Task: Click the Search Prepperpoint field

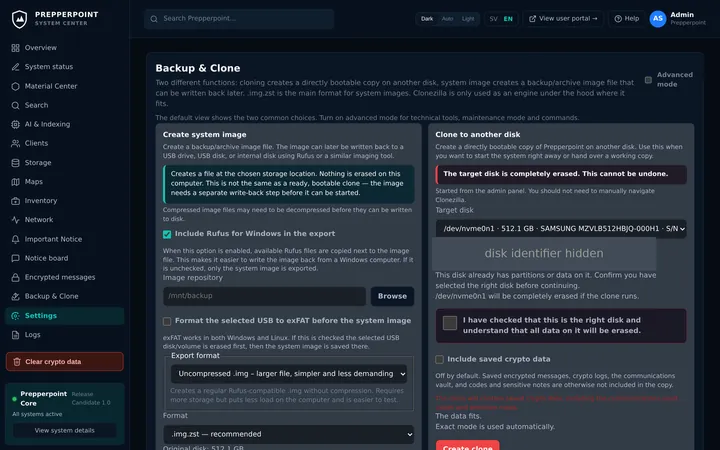Action: (239, 19)
